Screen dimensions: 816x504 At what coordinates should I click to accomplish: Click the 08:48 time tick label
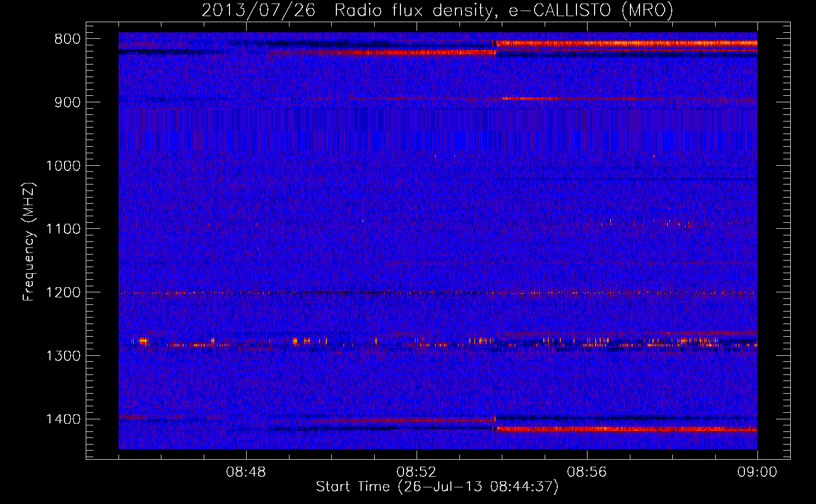[246, 472]
